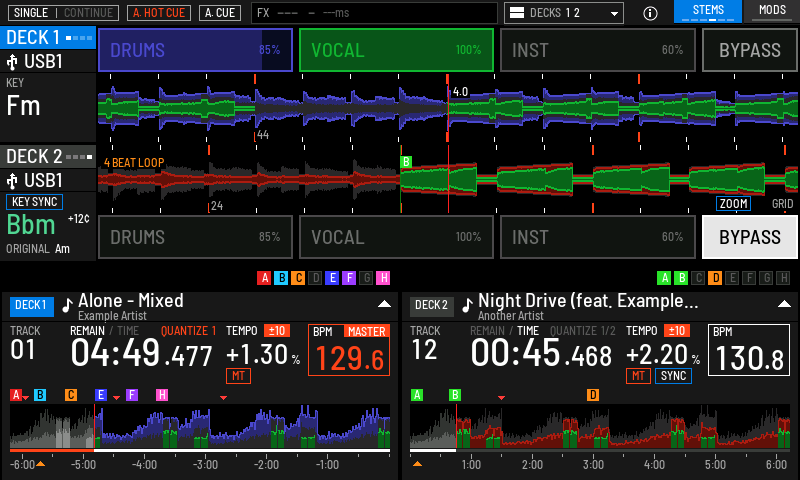The height and width of the screenshot is (480, 800).
Task: Select Deck 1 purple hot cue F in middle row
Action: point(349,278)
